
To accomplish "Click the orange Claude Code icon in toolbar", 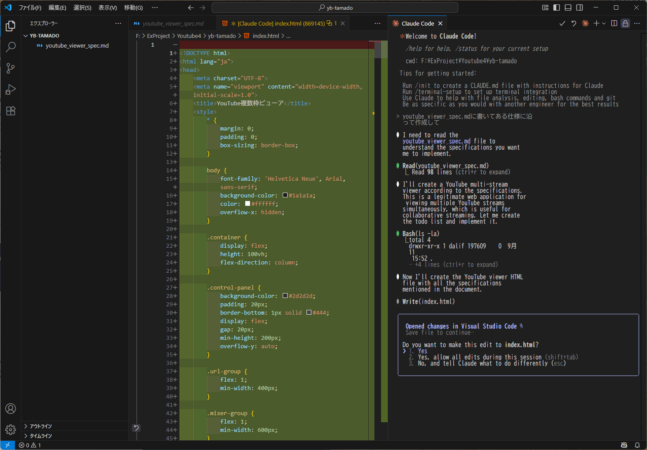I will pos(585,24).
